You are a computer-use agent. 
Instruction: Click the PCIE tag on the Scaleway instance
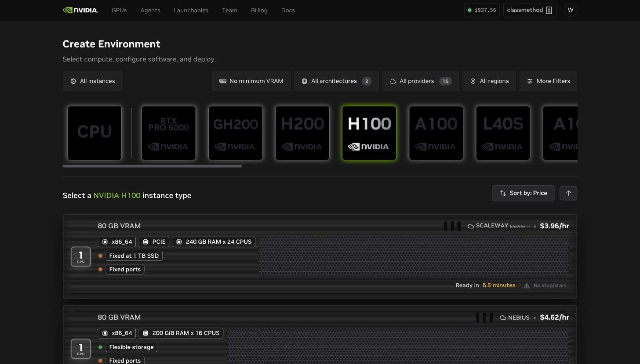[154, 242]
